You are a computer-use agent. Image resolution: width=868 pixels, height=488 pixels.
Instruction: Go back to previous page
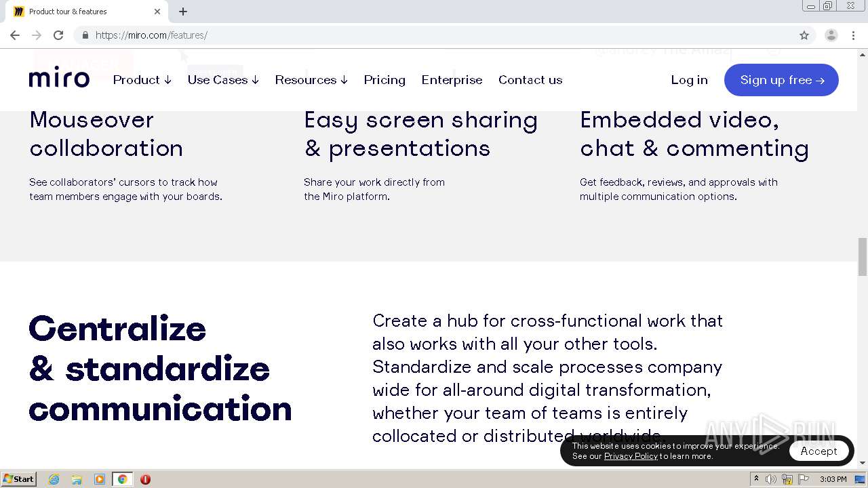coord(15,35)
